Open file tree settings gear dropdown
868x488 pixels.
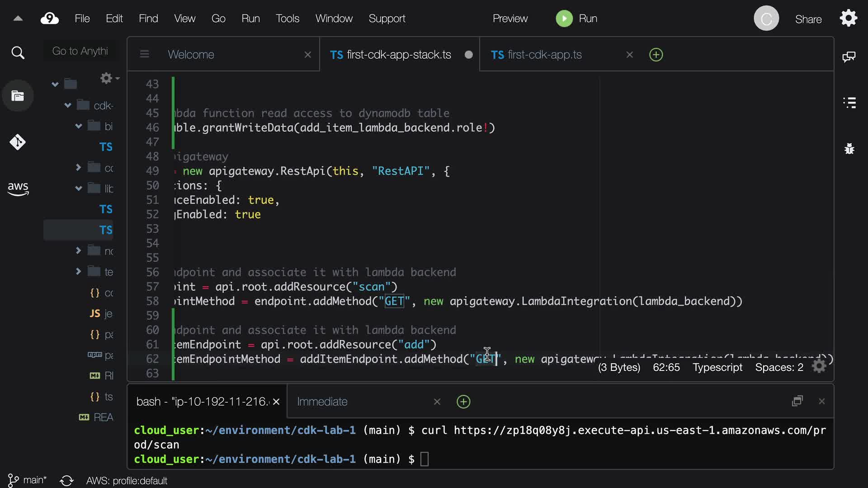coord(109,78)
